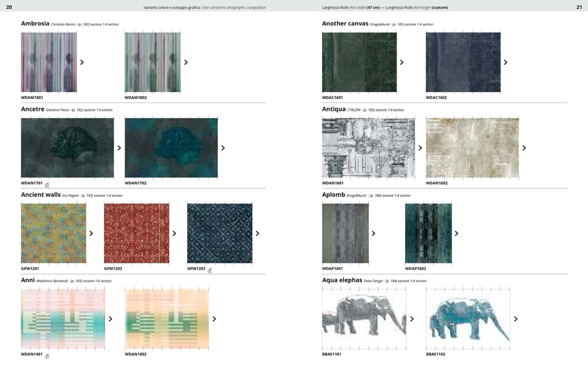588x381 pixels.
Task: Open the blue elephant BBAE1102 thumbnail
Action: click(x=467, y=319)
